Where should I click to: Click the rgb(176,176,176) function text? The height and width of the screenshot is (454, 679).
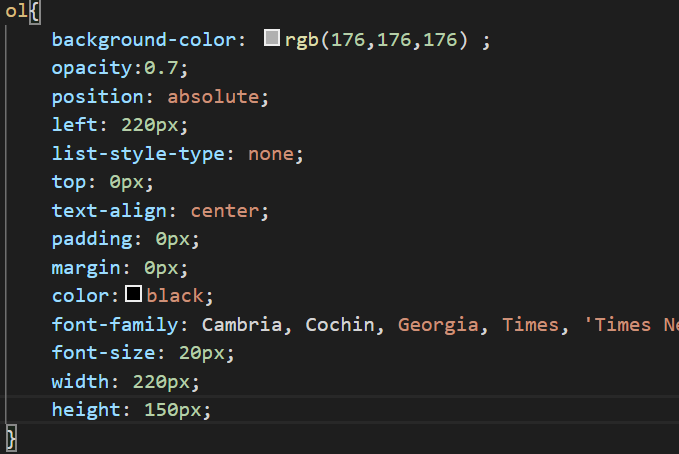[x=376, y=40]
